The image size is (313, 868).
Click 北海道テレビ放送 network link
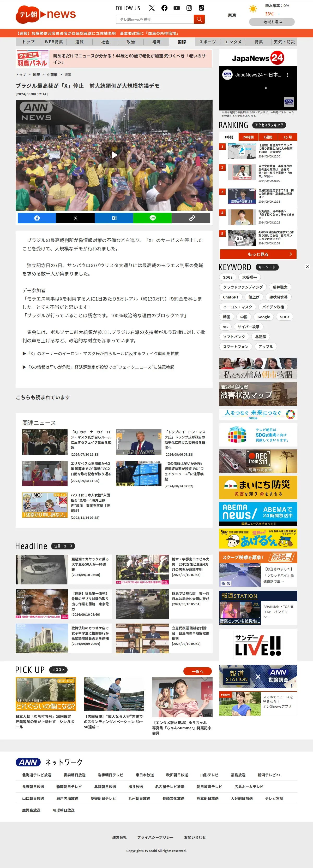pyautogui.click(x=37, y=775)
